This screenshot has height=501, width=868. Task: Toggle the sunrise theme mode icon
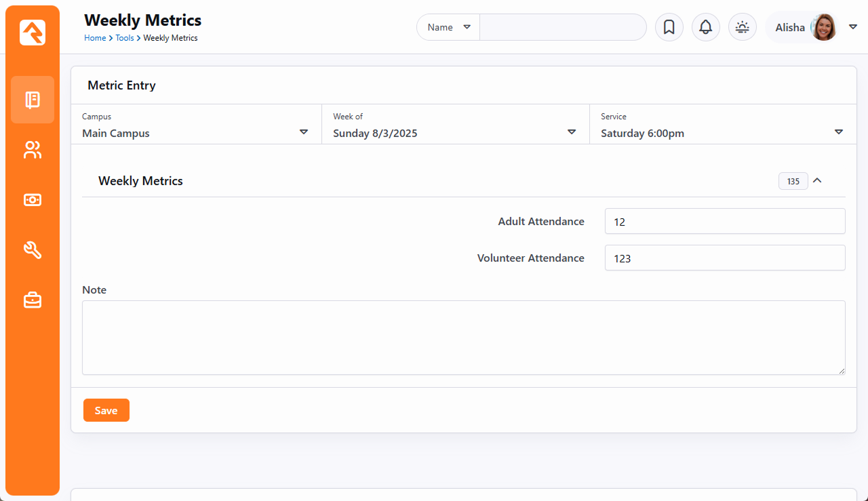tap(742, 27)
